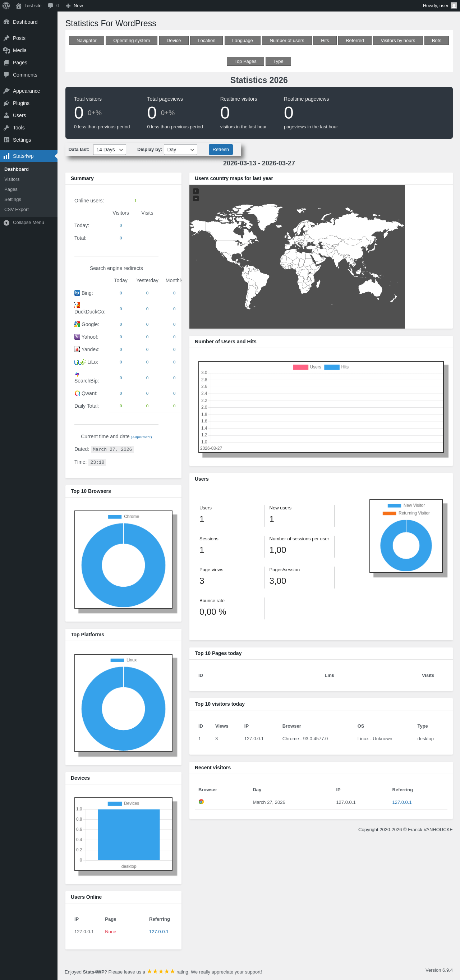Click the WordPress logo icon in admin bar

point(6,6)
